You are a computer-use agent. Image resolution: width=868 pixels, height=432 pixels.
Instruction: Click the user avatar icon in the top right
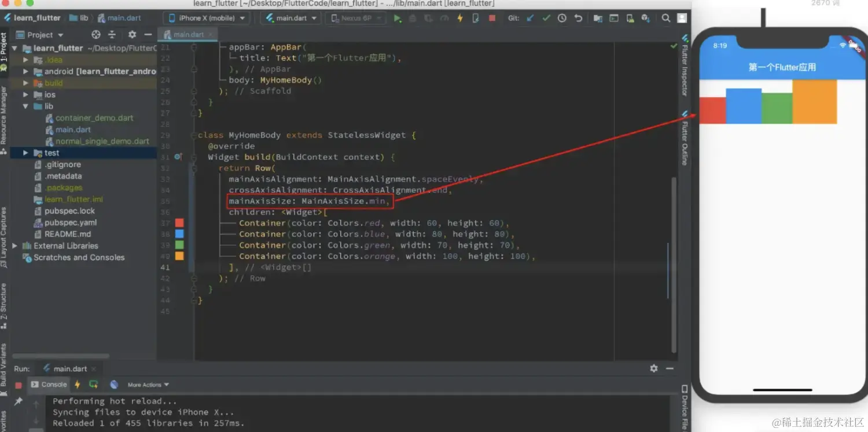[682, 19]
